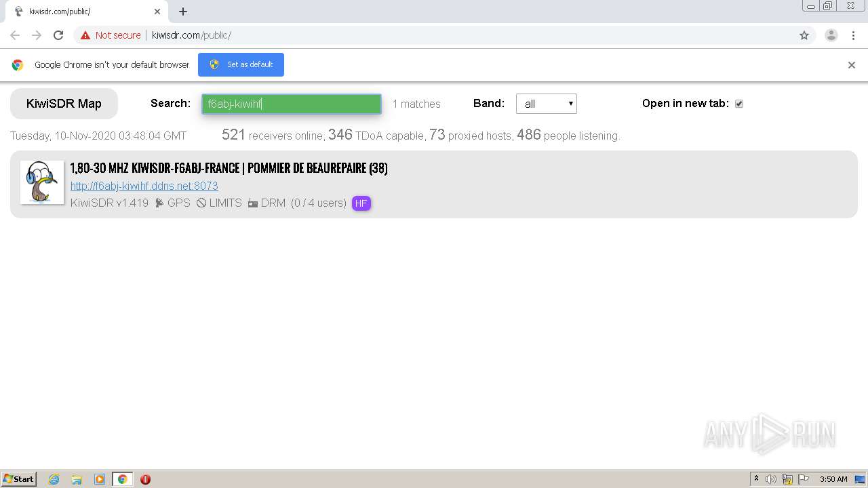Show hidden system tray icons

[757, 479]
